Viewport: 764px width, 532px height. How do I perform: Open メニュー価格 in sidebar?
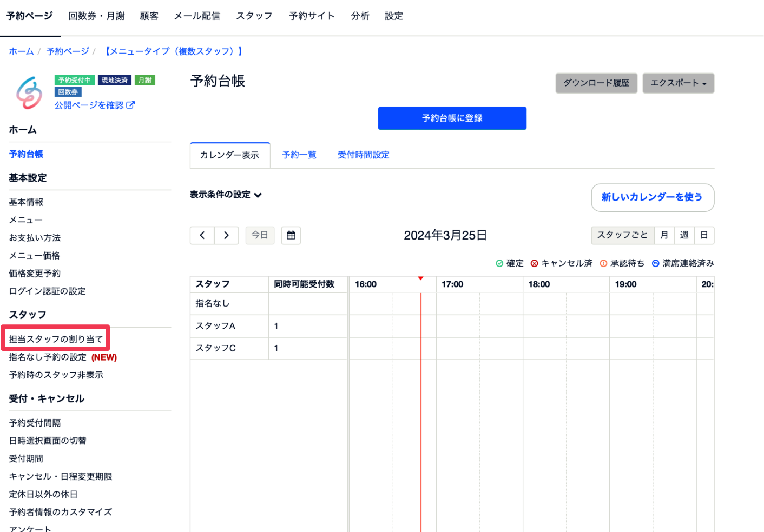(34, 256)
